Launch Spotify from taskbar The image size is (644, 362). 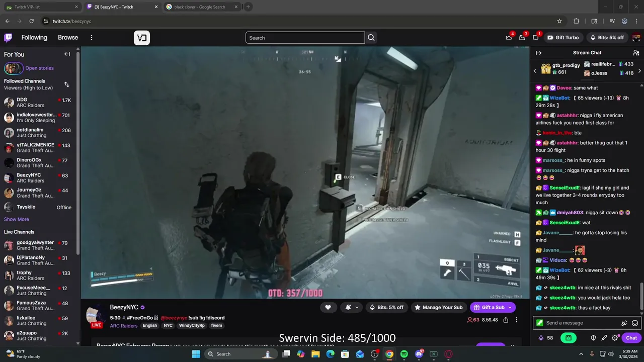click(404, 354)
